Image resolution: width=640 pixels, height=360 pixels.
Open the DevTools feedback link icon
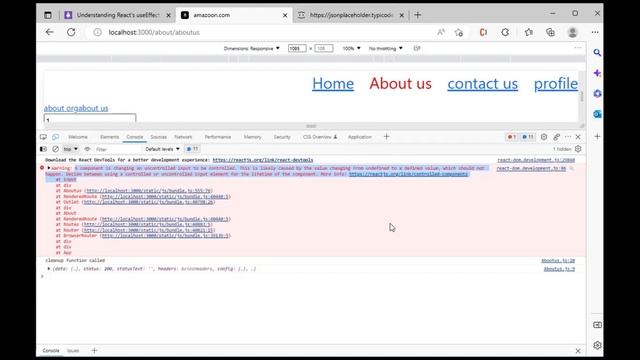click(x=556, y=137)
